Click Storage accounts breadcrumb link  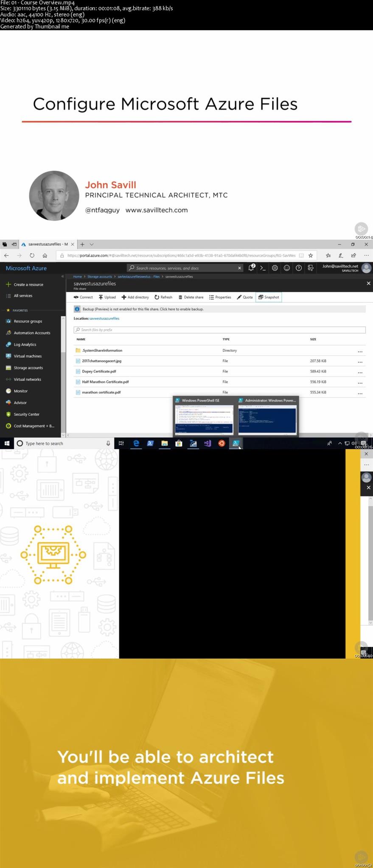[100, 276]
